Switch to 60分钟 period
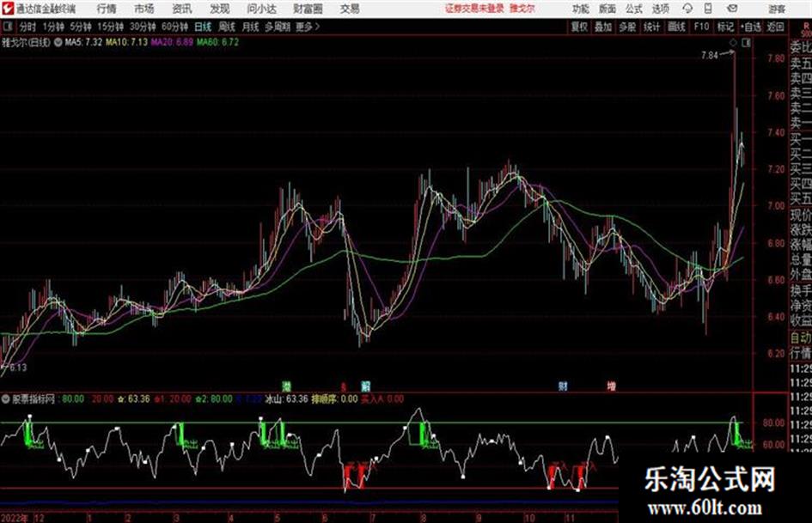Screen dimensions: 812x523 pos(174,27)
